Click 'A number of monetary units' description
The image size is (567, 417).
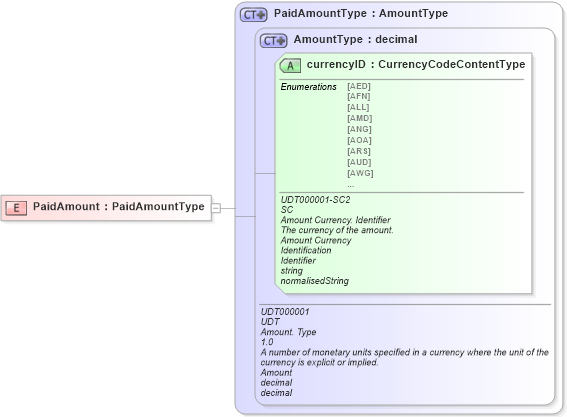[405, 357]
